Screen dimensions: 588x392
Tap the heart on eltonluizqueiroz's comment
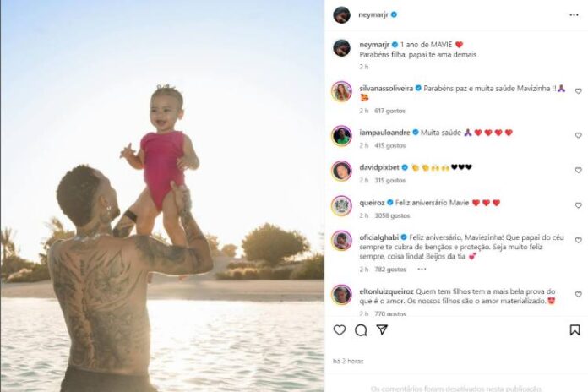pos(578,295)
